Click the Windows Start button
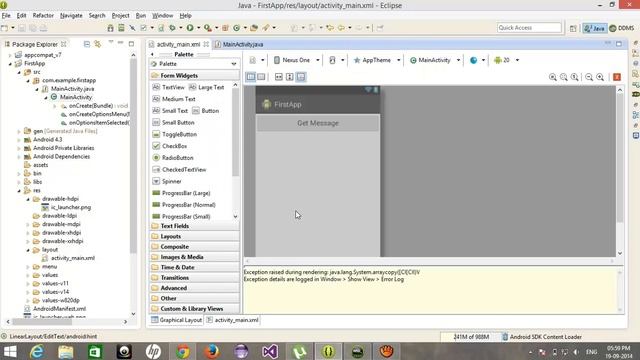 coord(10,351)
